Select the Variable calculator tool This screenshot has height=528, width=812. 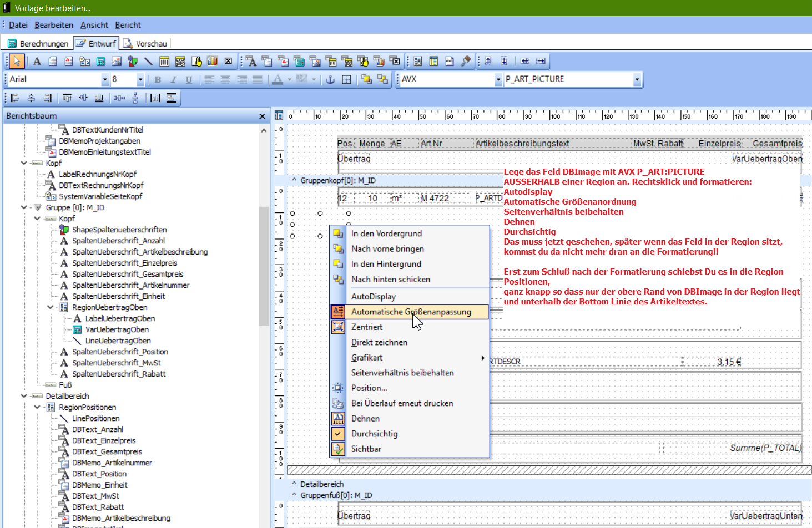[101, 61]
